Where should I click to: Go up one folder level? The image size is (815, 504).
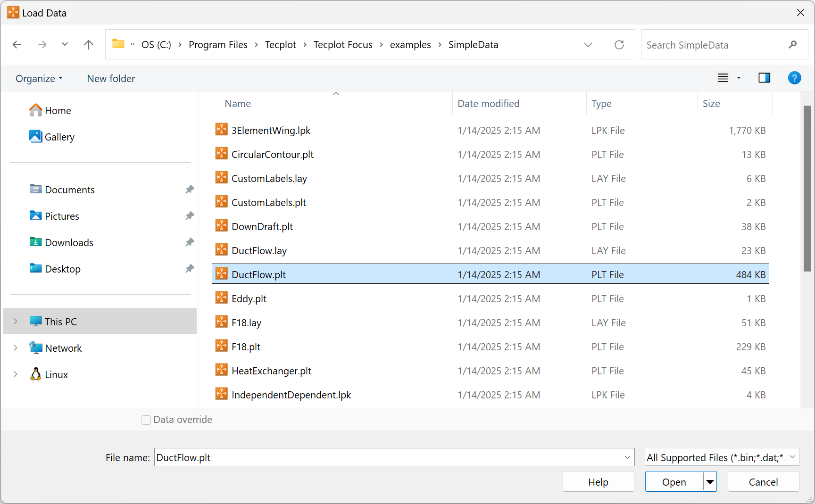(88, 45)
